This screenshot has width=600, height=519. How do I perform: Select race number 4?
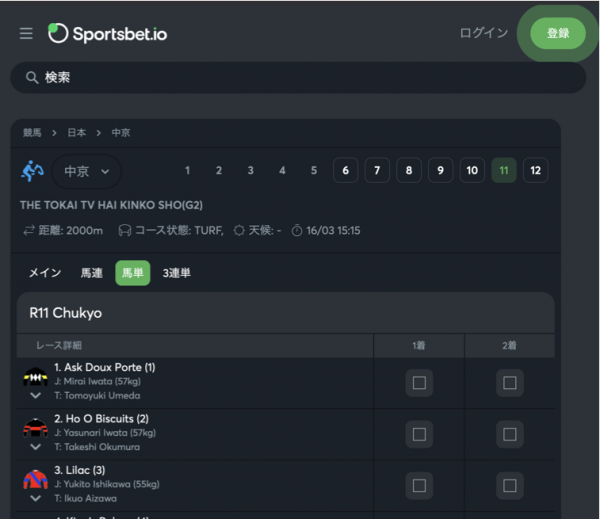[x=282, y=170]
